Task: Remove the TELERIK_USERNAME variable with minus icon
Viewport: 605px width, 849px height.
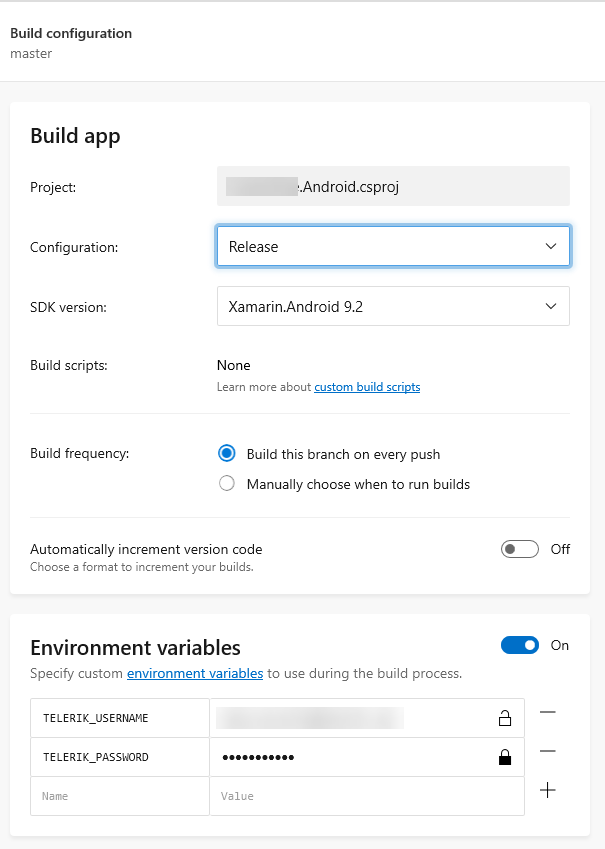Action: click(547, 712)
